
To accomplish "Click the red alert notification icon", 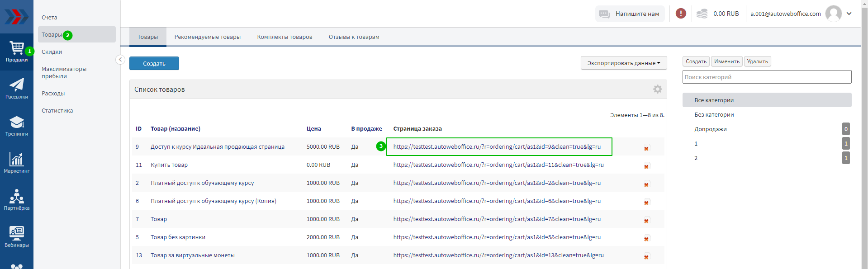I will click(x=680, y=14).
